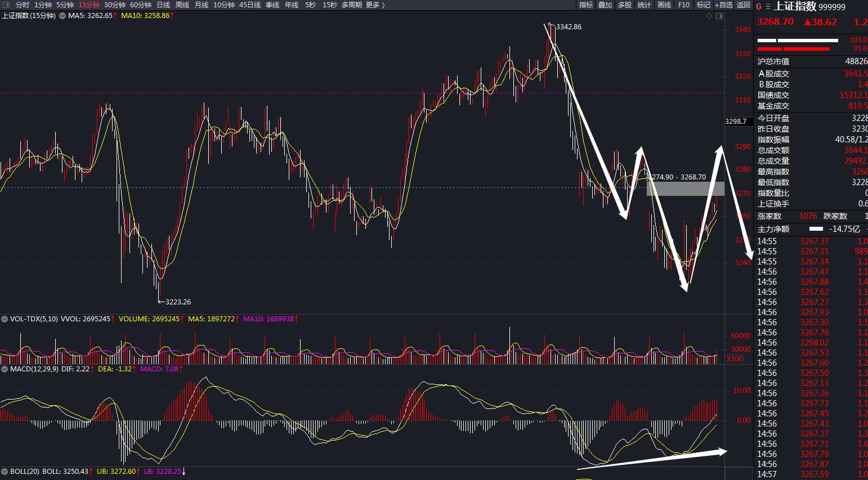Image resolution: width=868 pixels, height=480 pixels.
Task: Click the red G icon beside 上证指数
Action: (759, 7)
